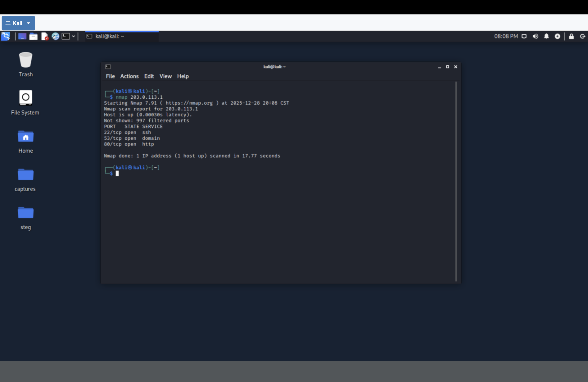Screen dimensions: 588x382
Task: Select the kali@kali:~ window in the taskbar
Action: pyautogui.click(x=122, y=36)
